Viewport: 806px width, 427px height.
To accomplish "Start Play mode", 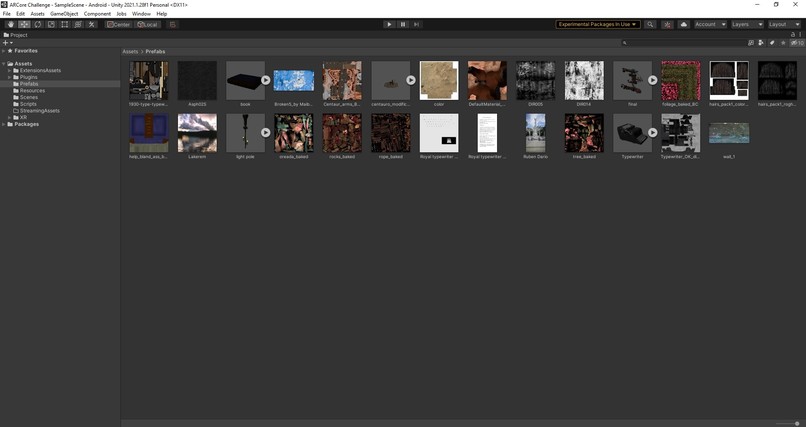I will (x=389, y=24).
